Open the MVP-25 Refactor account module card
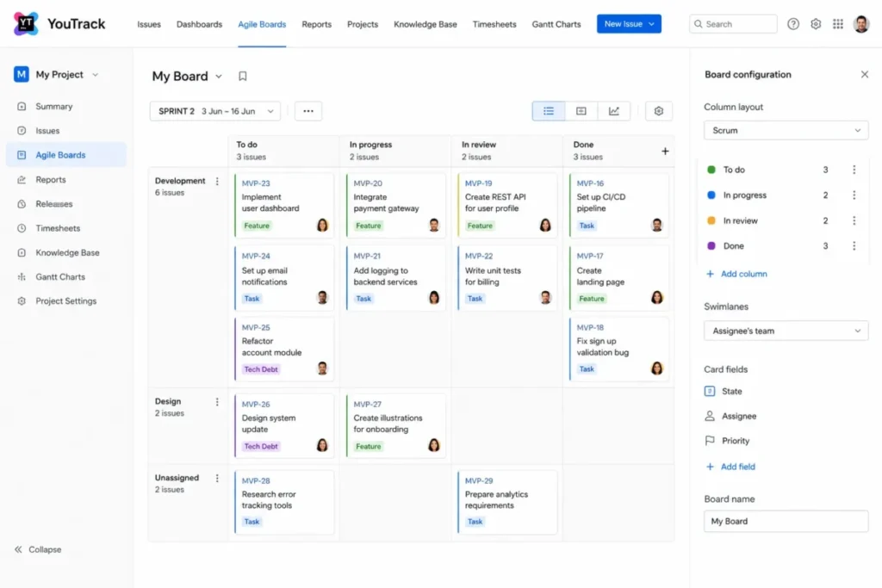The width and height of the screenshot is (882, 588). [x=284, y=349]
